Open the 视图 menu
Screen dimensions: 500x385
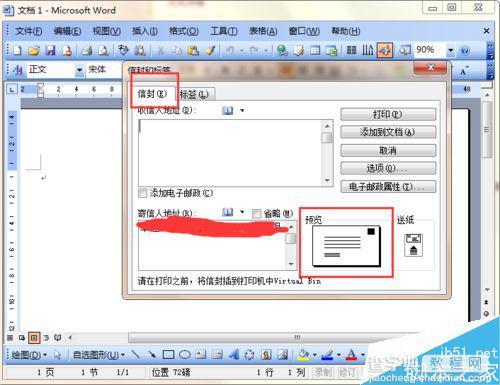pyautogui.click(x=107, y=31)
